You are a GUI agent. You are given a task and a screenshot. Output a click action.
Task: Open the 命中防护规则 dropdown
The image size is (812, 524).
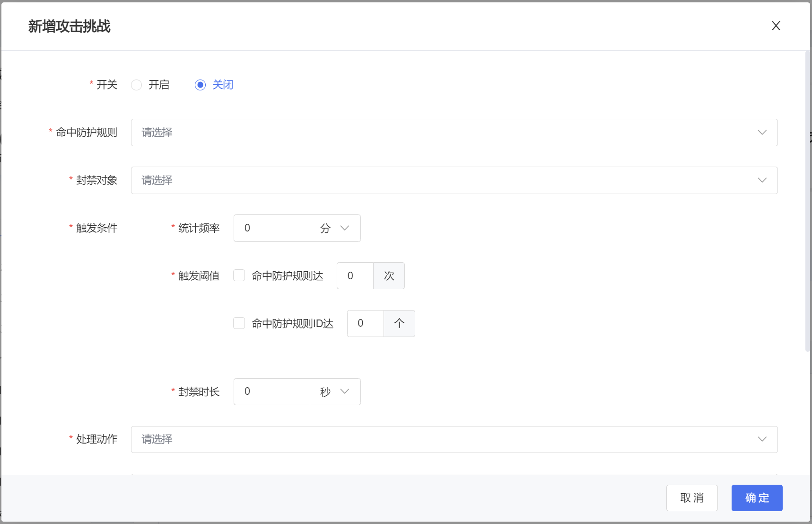pos(445,133)
